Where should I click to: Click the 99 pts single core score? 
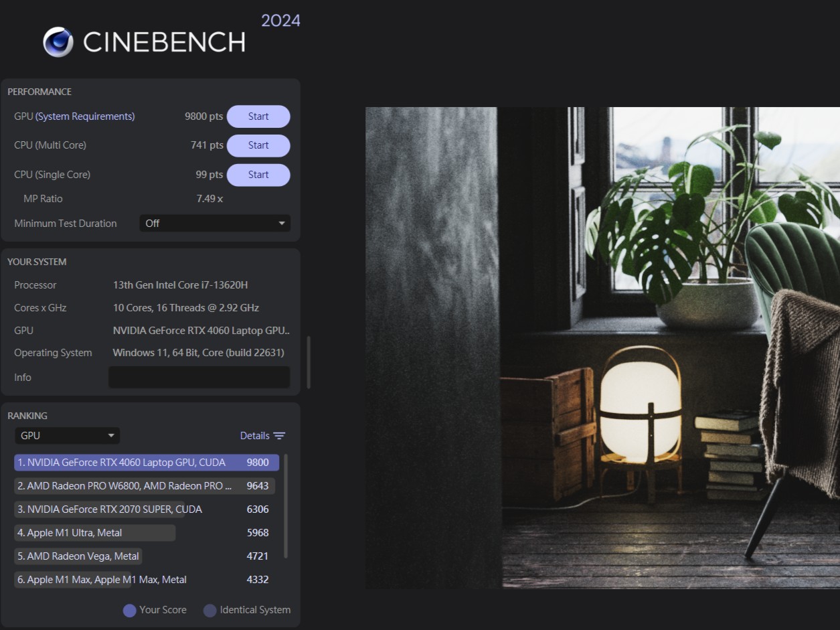pyautogui.click(x=209, y=175)
